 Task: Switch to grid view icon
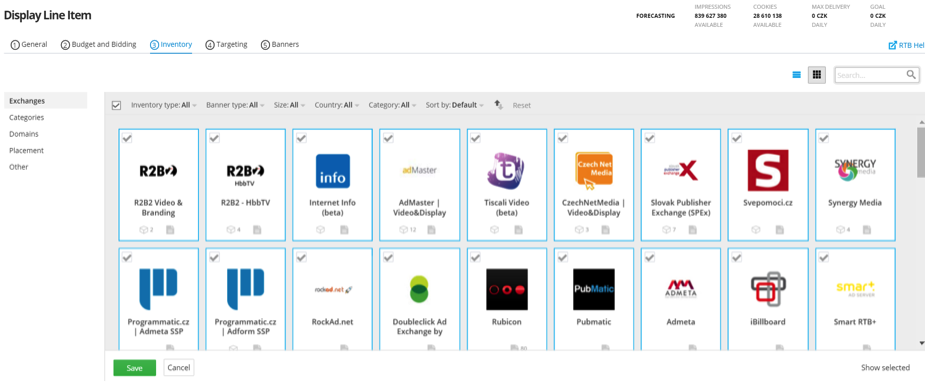point(816,75)
